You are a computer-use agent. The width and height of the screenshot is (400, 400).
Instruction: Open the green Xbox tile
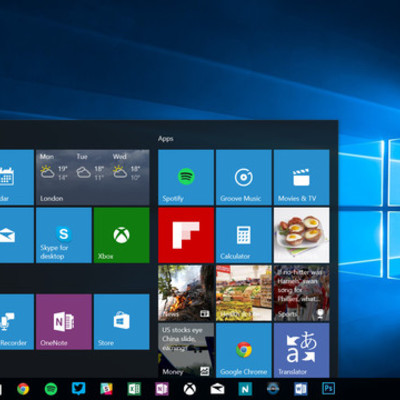122,235
